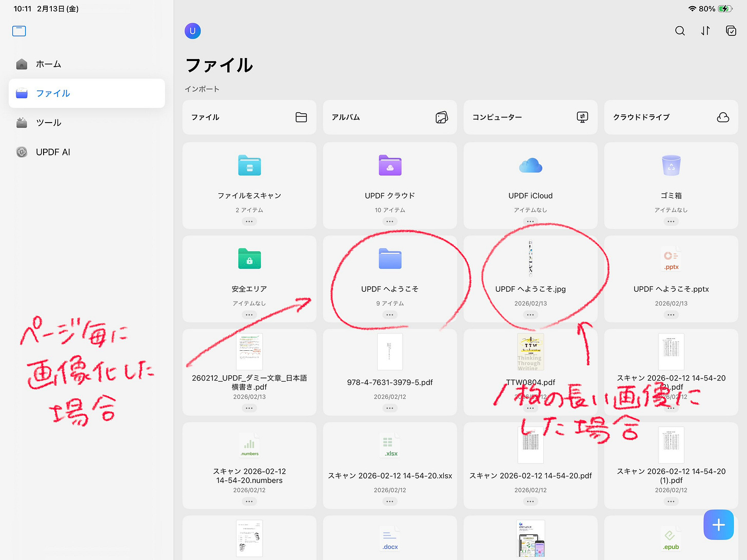Tap the blue plus button
747x560 pixels.
[x=718, y=524]
